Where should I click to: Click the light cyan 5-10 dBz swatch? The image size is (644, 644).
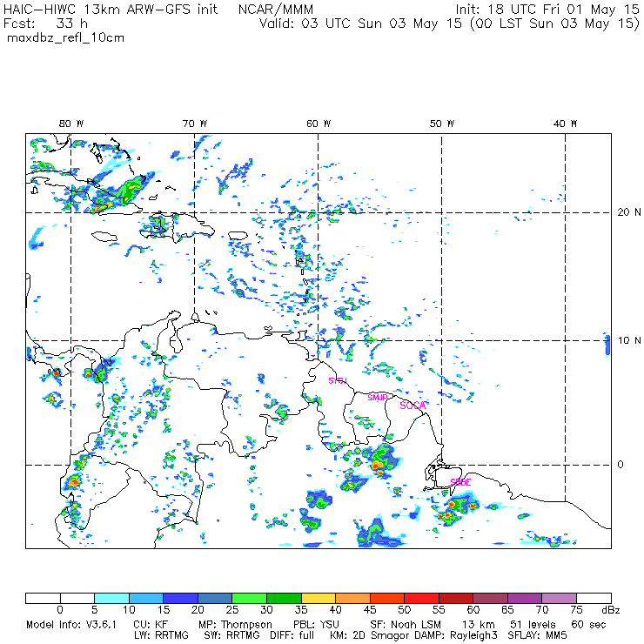tap(111, 598)
